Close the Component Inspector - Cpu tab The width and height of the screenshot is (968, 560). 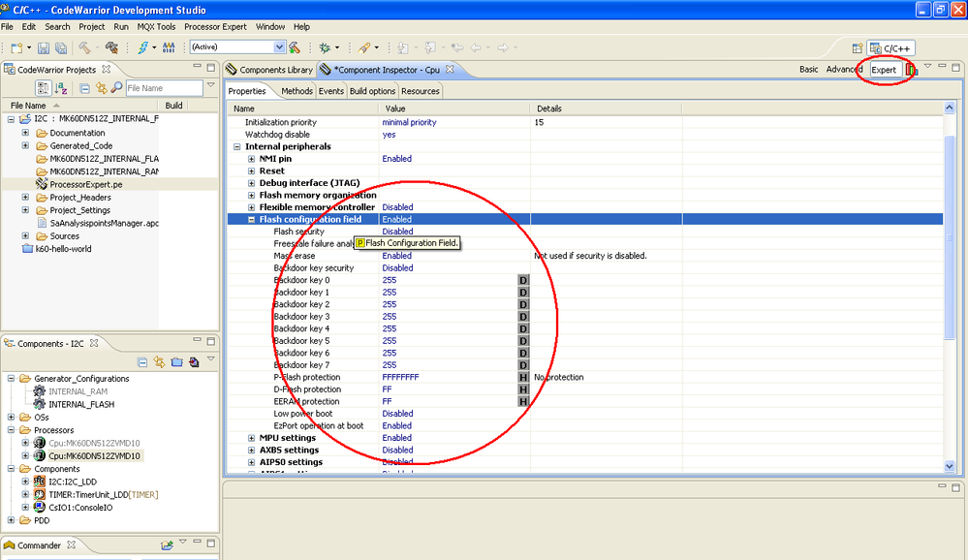(450, 69)
